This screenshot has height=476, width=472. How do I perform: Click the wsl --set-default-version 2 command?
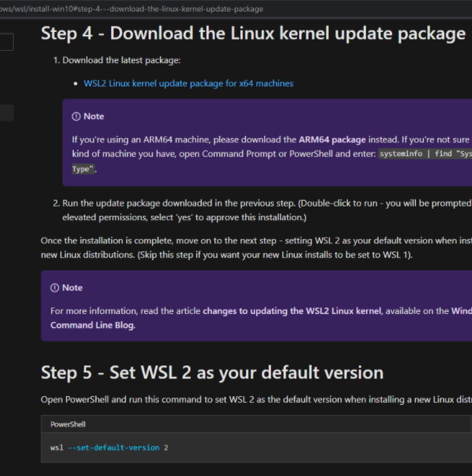pyautogui.click(x=109, y=448)
